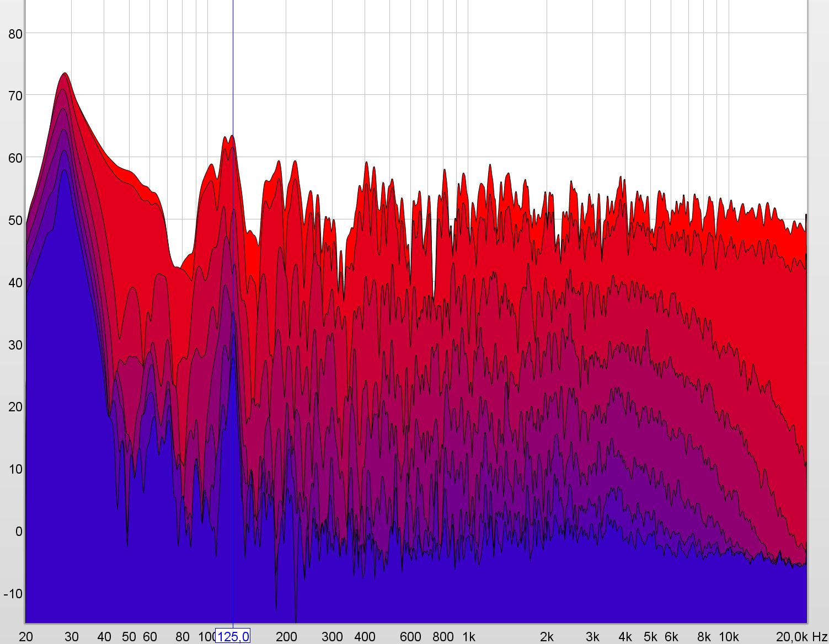Click the 20 Hz label on frequency axis
Image resolution: width=829 pixels, height=644 pixels.
pyautogui.click(x=26, y=637)
